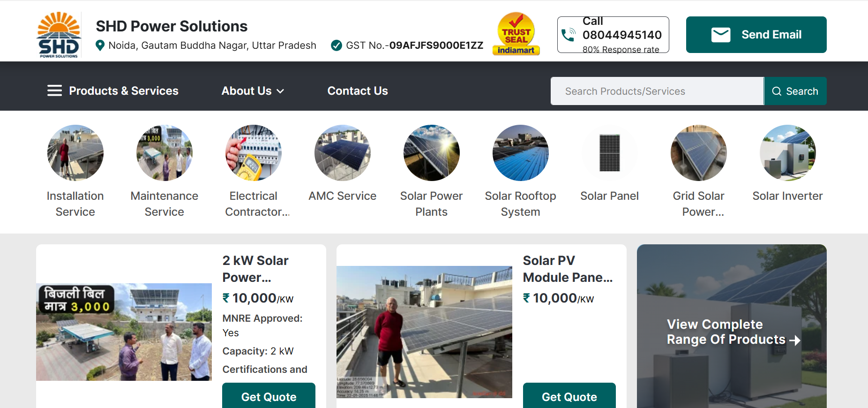Image resolution: width=868 pixels, height=408 pixels.
Task: Click the phone call icon
Action: (x=569, y=34)
